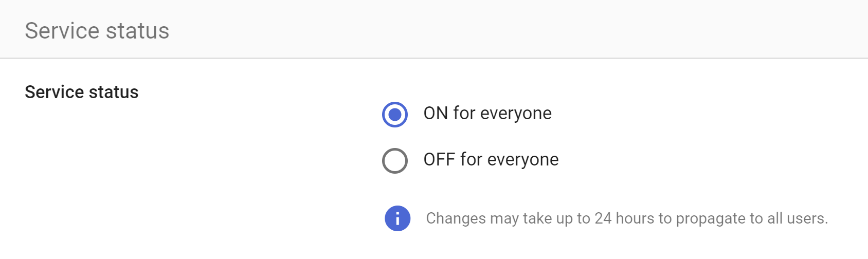Turn the service on for everyone
Screen dimensions: 868x259
(x=395, y=114)
